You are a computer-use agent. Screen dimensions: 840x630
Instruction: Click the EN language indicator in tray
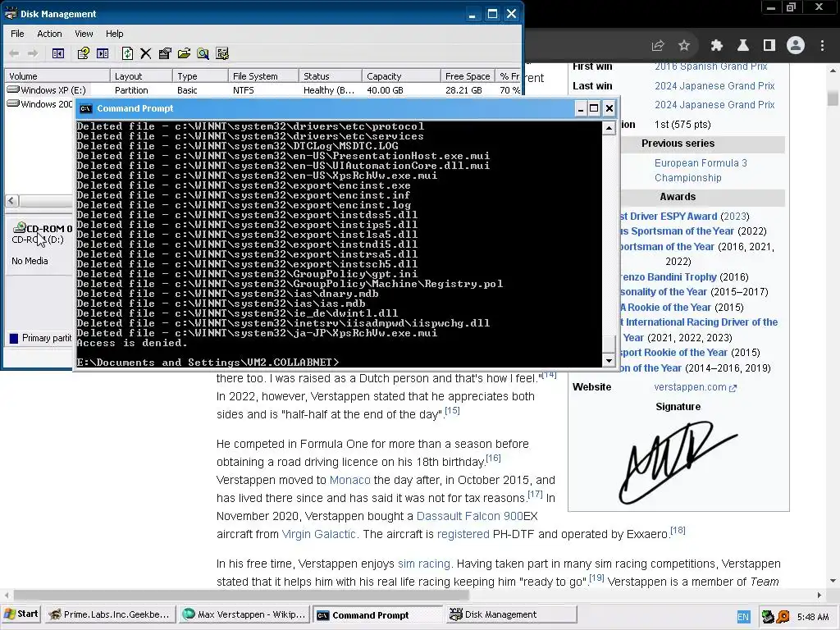click(743, 617)
